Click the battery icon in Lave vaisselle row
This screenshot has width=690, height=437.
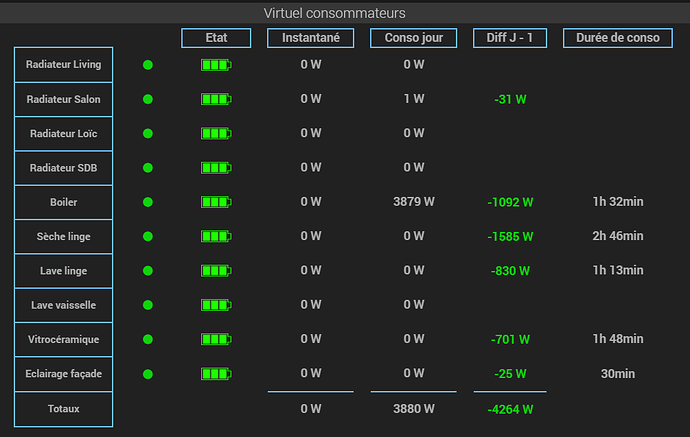[x=216, y=305]
